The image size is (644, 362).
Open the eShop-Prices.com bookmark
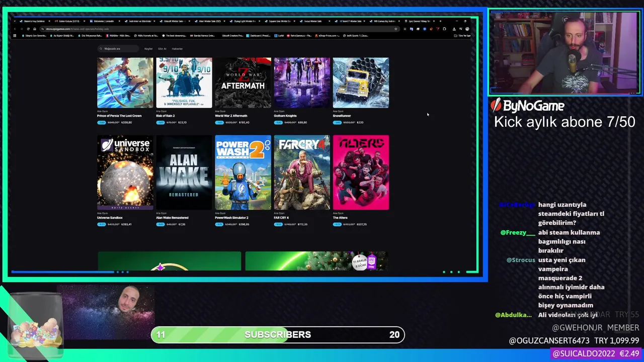(x=326, y=36)
